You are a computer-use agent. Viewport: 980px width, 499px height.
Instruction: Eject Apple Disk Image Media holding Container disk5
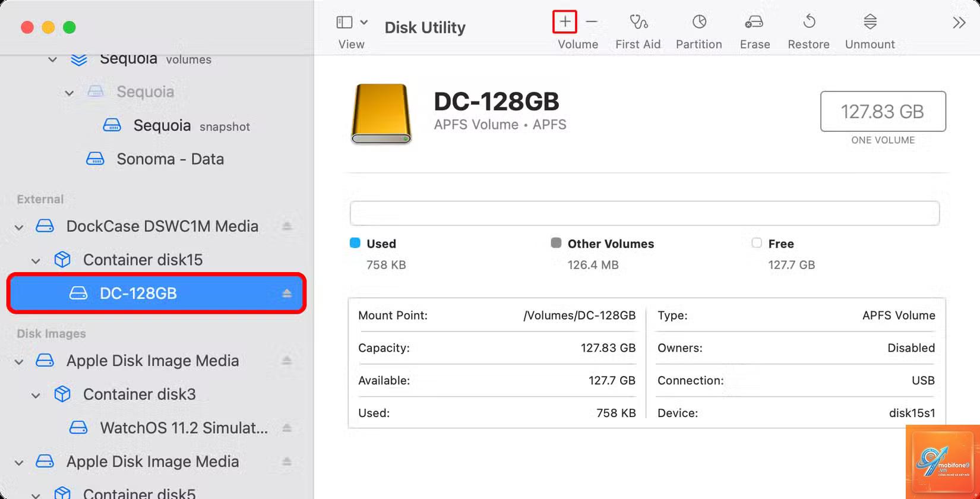[x=287, y=462]
